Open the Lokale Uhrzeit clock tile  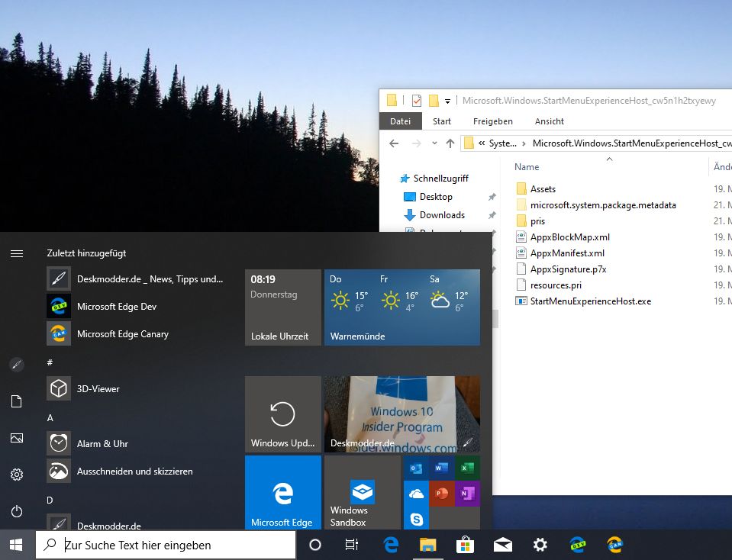point(283,307)
